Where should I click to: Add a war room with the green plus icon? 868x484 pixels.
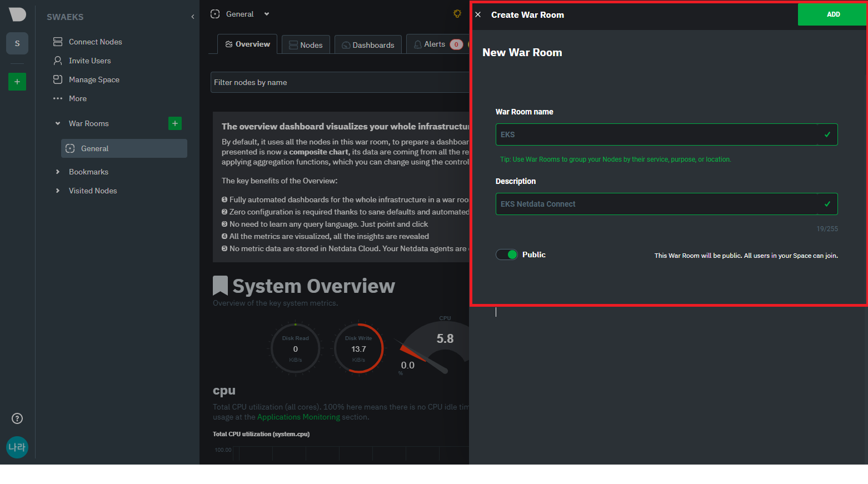click(x=175, y=123)
